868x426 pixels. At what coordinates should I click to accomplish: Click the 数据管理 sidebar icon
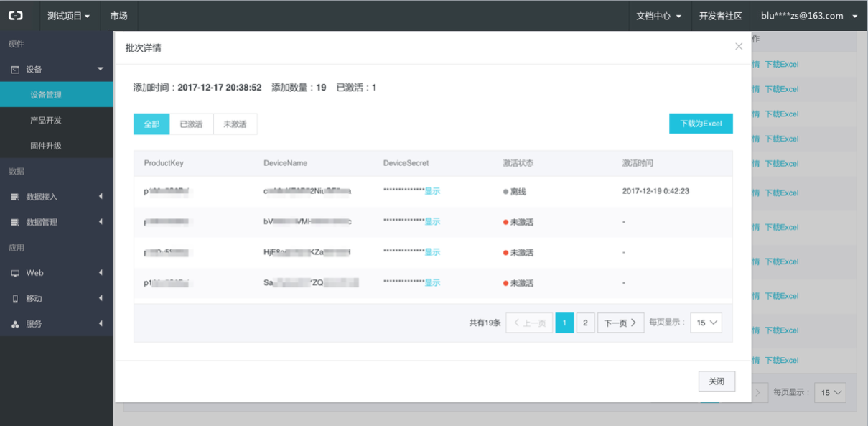[15, 223]
